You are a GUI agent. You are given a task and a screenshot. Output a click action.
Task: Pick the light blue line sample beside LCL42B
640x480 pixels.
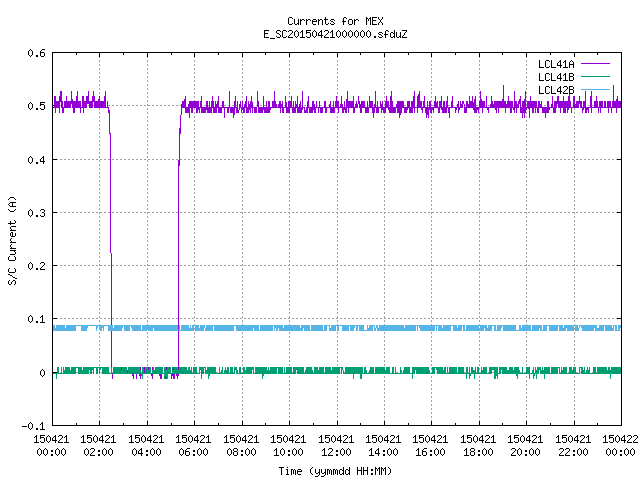[x=595, y=90]
